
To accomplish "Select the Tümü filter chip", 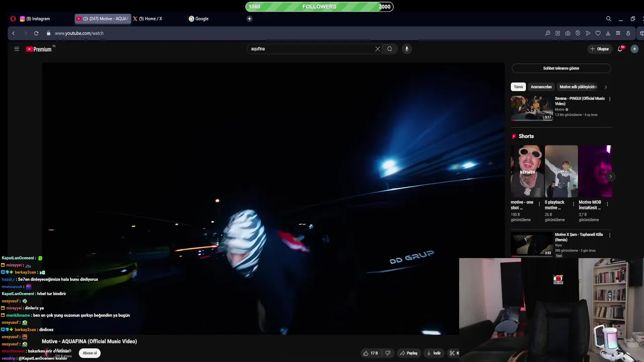I will click(518, 87).
